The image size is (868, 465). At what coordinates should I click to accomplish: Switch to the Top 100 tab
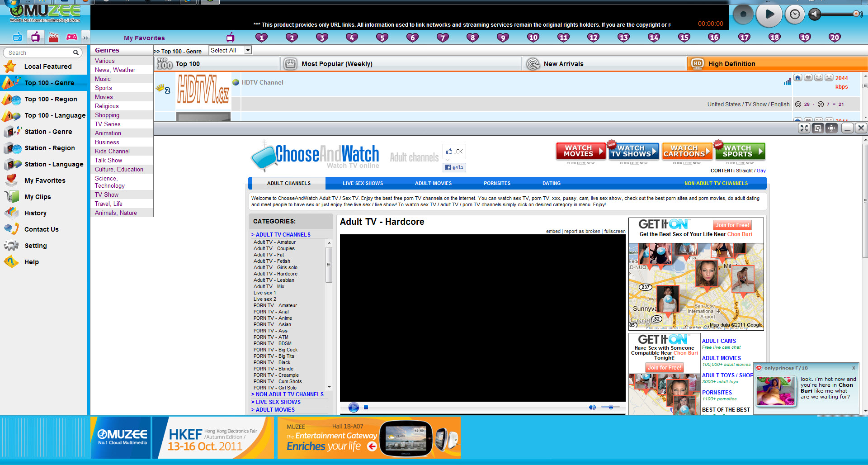[217, 64]
